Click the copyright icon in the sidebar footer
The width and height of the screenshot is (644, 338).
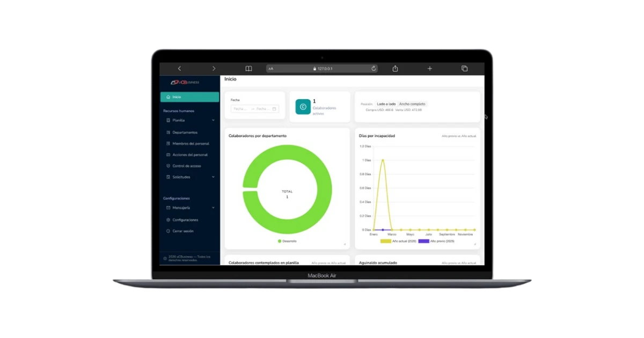coord(165,259)
